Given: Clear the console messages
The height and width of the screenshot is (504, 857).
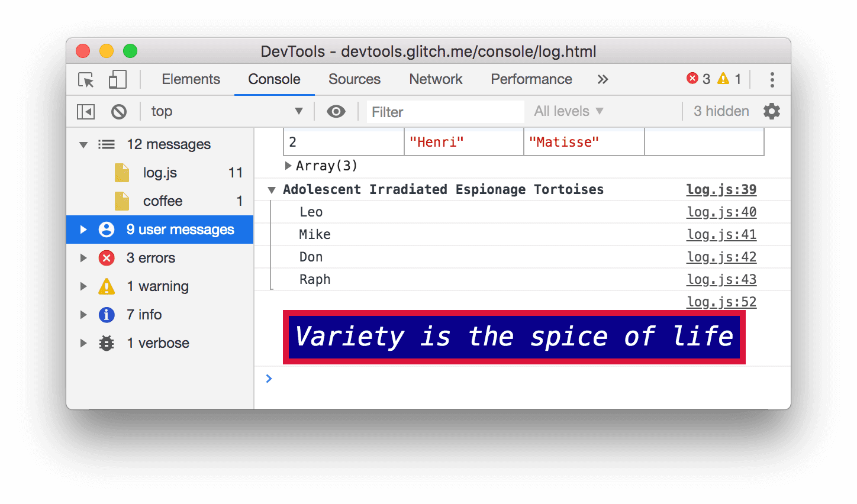Looking at the screenshot, I should click(118, 111).
